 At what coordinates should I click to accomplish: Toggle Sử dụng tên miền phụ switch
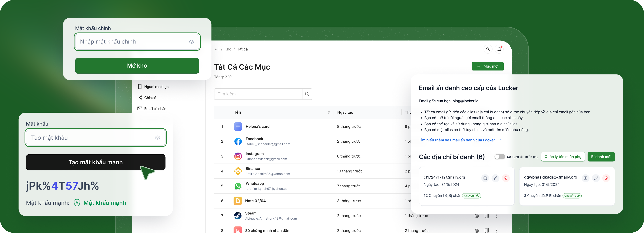499,157
